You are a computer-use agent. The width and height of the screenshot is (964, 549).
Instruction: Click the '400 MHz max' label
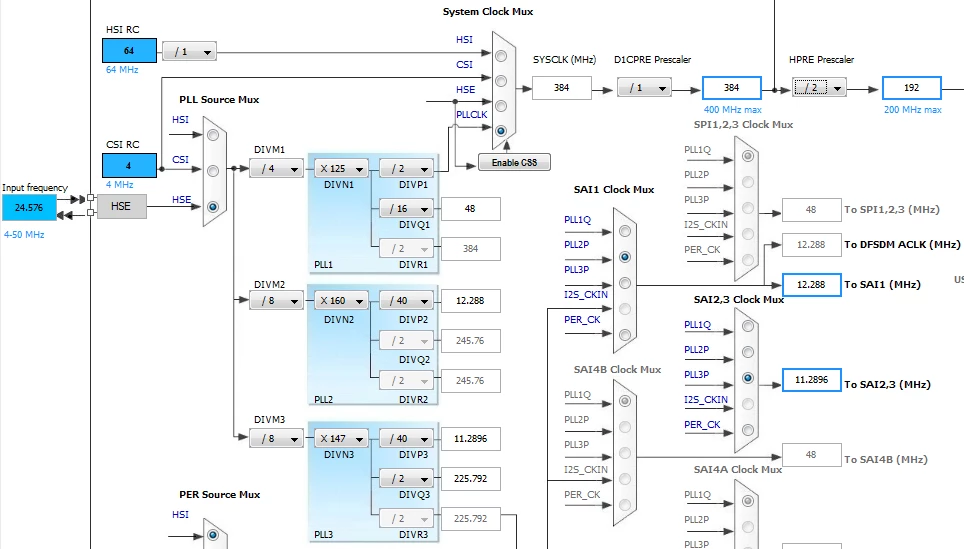click(732, 110)
